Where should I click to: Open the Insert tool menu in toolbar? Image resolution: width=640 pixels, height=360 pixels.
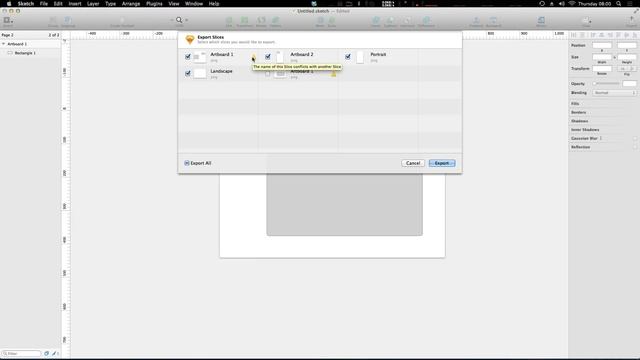[x=8, y=20]
